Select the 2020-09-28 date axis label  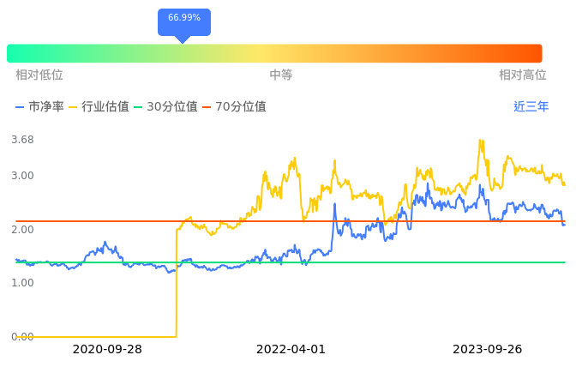click(x=107, y=350)
